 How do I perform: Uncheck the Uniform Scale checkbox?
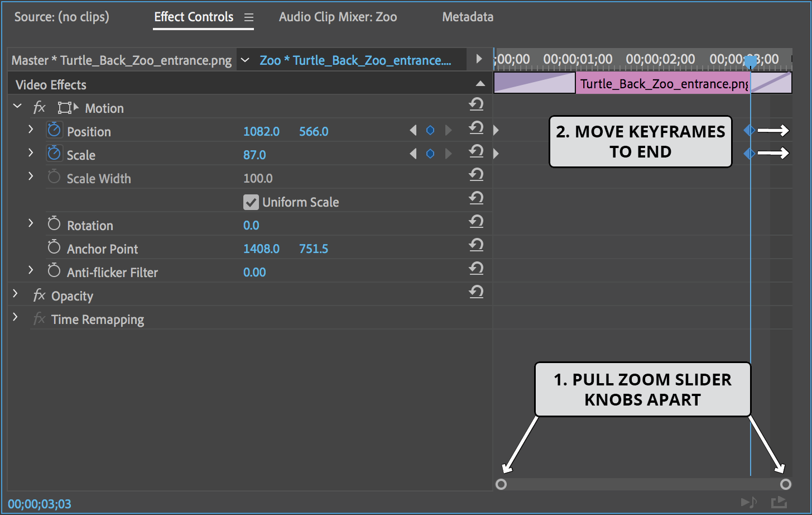point(251,202)
